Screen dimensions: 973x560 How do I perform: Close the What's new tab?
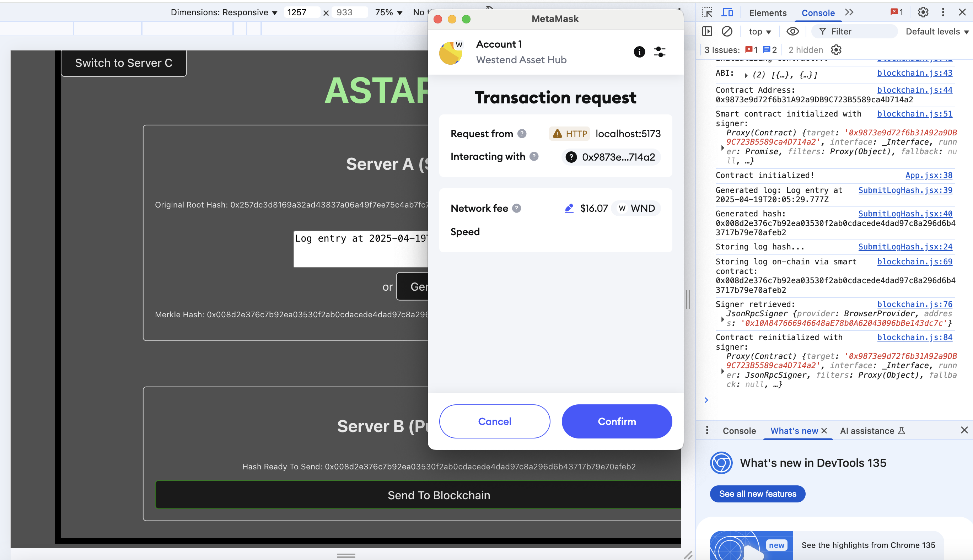824,431
